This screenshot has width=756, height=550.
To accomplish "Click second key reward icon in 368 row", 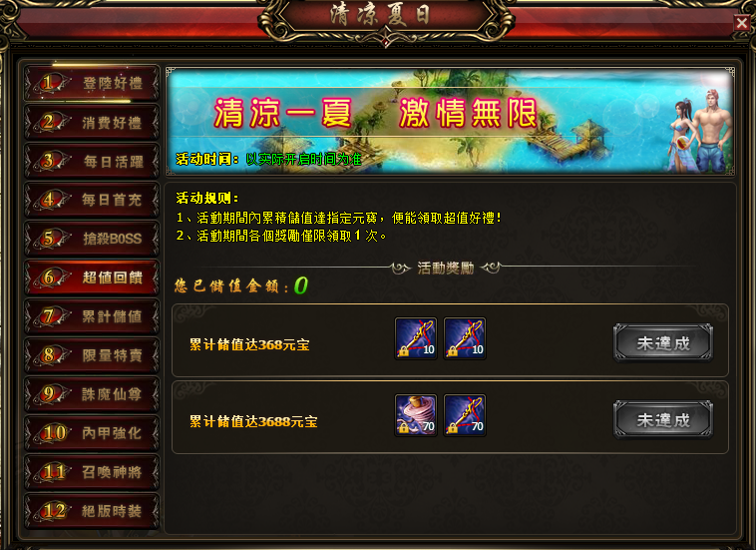I will point(465,338).
